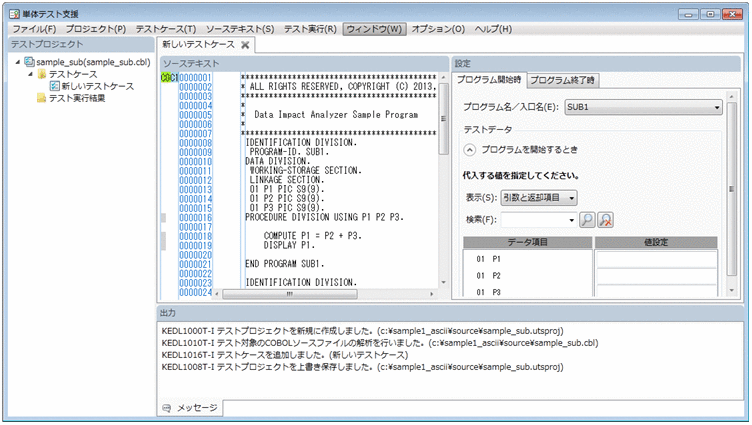The width and height of the screenshot is (752, 425).
Task: Click the テスト実行結果 folder icon
Action: 42,98
